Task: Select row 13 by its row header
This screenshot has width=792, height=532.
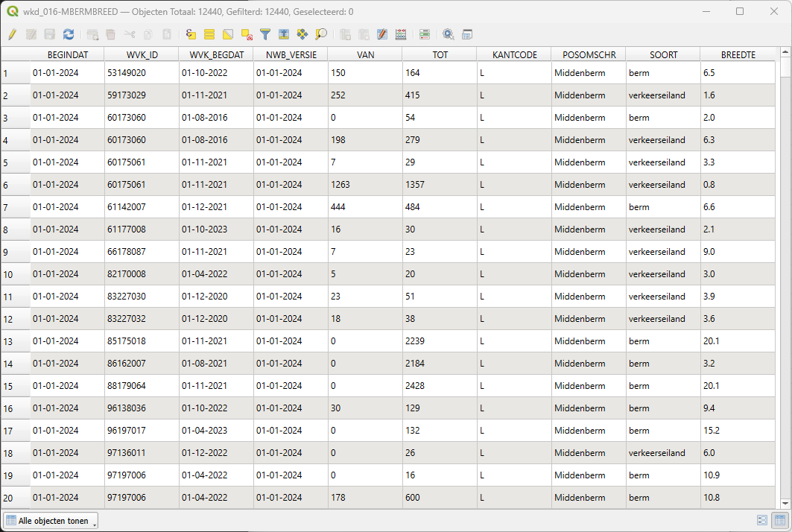Action: (x=15, y=341)
